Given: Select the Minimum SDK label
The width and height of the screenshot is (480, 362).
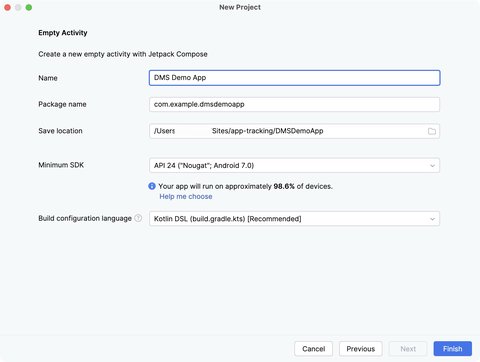Looking at the screenshot, I should 61,165.
